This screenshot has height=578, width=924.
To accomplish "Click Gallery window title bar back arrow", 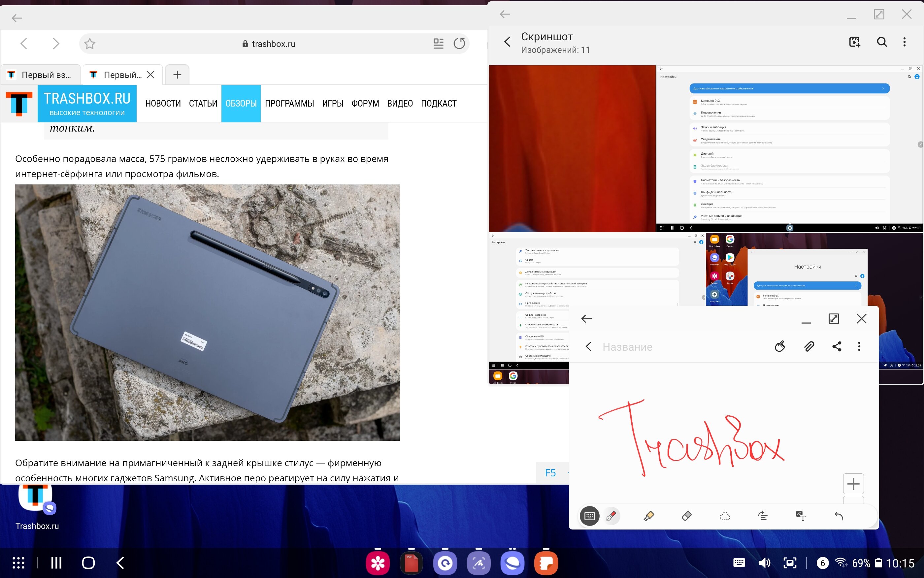I will [x=505, y=14].
